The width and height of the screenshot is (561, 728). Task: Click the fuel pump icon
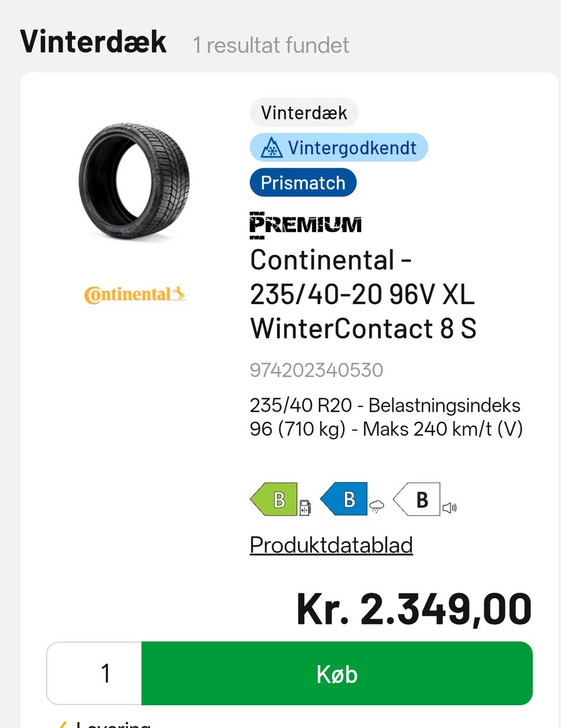coord(305,507)
